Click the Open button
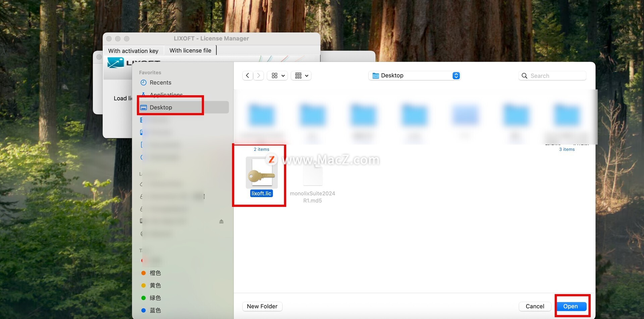Viewport: 644px width, 319px height. coord(570,306)
